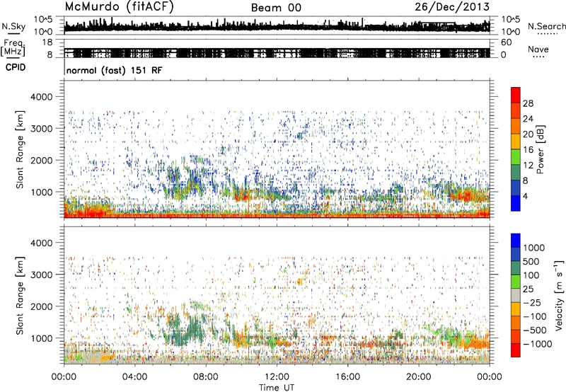Click the Slant Range label of power panel

(x=20, y=149)
